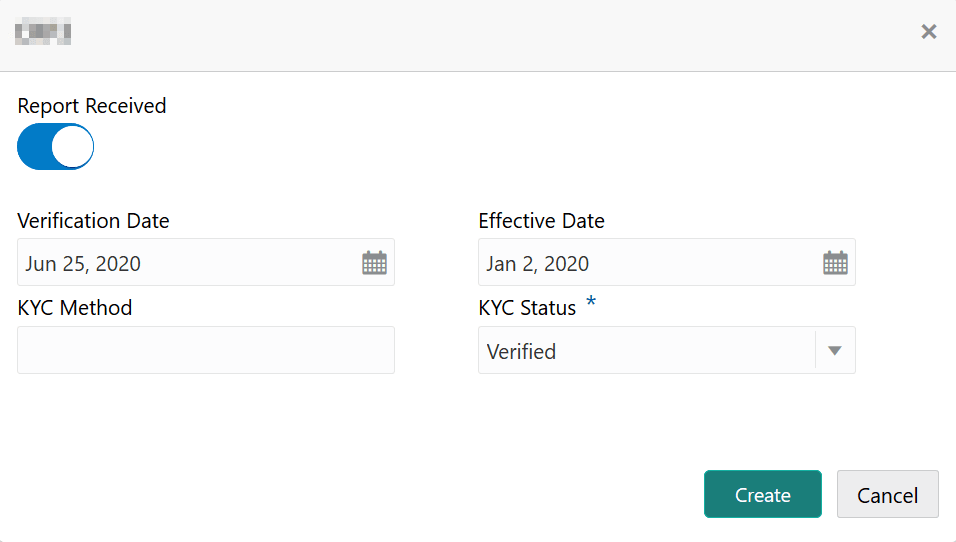This screenshot has width=956, height=542.
Task: Click the required asterisk beside KYC Status
Action: click(x=591, y=304)
